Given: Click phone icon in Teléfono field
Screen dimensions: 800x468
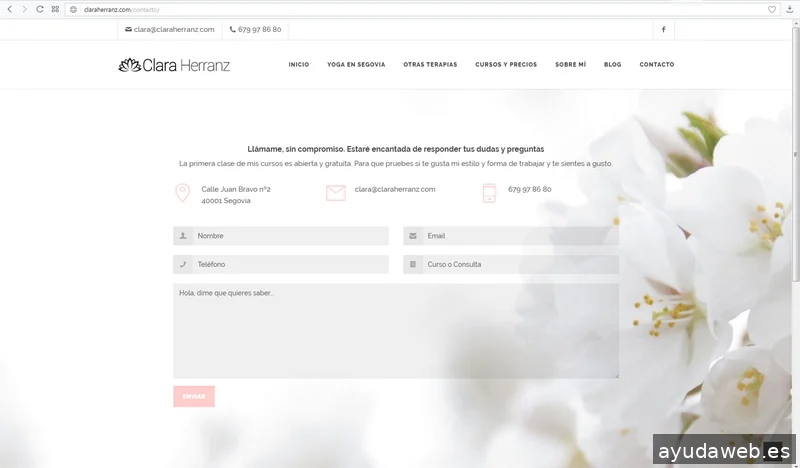Looking at the screenshot, I should click(x=183, y=264).
